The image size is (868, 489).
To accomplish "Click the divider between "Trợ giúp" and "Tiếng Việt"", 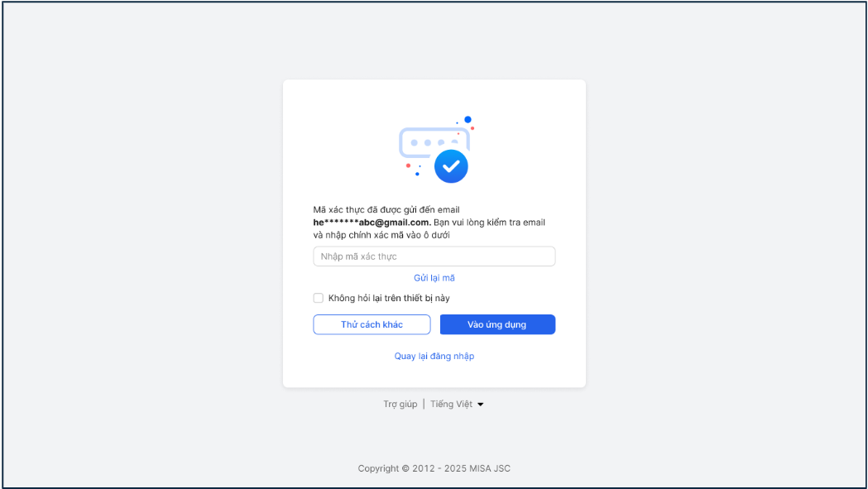I will point(424,405).
